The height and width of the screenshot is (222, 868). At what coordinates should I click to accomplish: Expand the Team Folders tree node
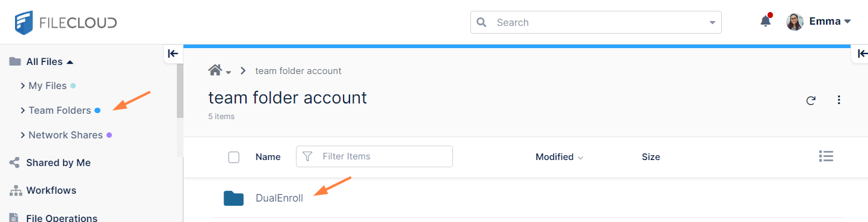click(23, 111)
